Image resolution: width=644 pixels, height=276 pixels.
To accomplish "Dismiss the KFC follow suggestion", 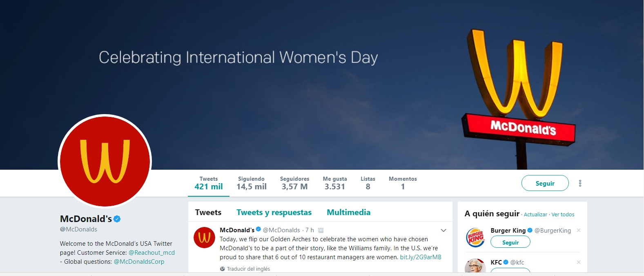I will (579, 263).
